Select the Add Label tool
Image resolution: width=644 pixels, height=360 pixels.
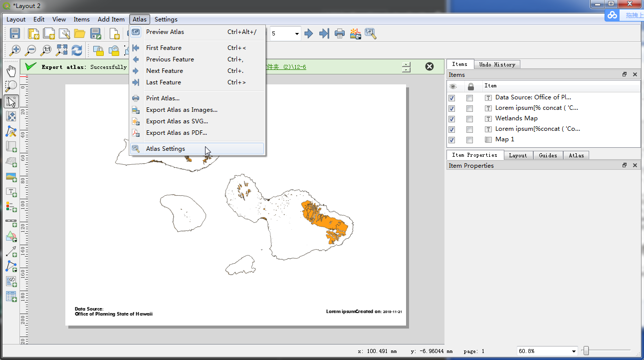[x=11, y=192]
